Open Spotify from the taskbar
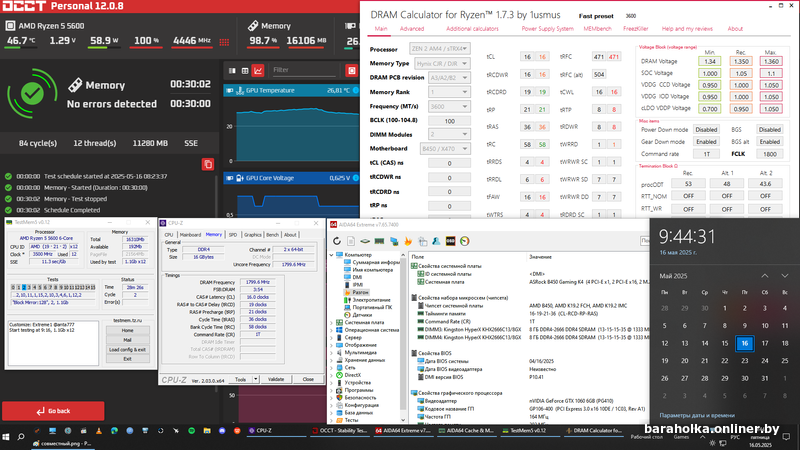This screenshot has height=450, width=800. click(191, 431)
